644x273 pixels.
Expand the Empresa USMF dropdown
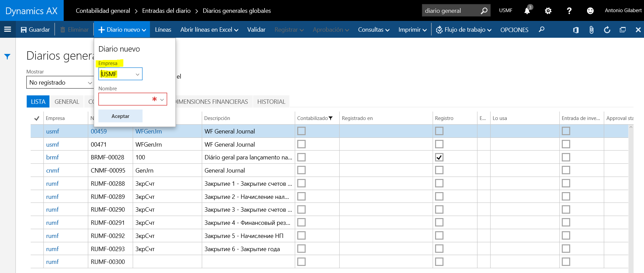coord(137,74)
